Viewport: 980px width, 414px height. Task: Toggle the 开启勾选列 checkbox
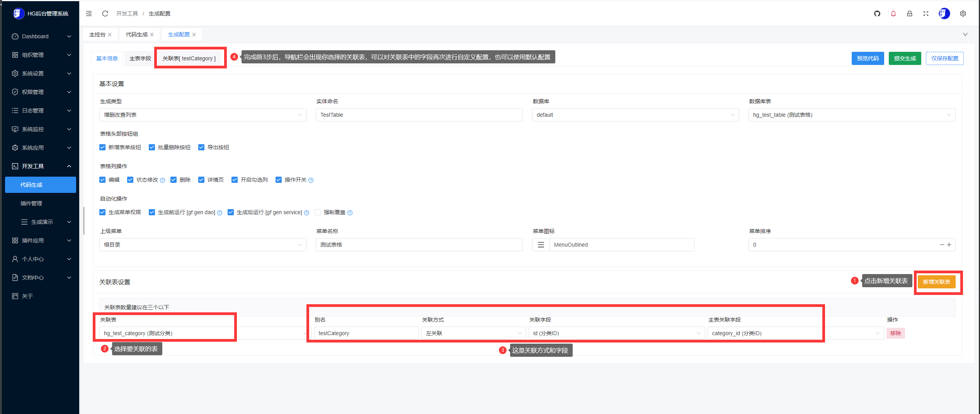(x=235, y=180)
